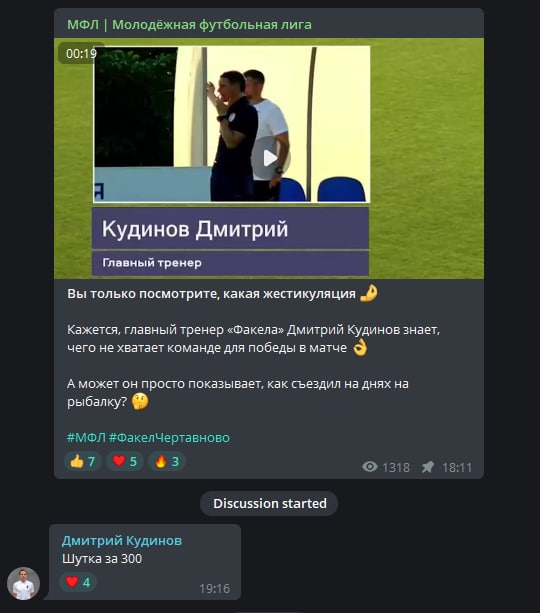Screen dimensions: 540x613
Task: Click the eye views counter icon
Action: coord(370,467)
